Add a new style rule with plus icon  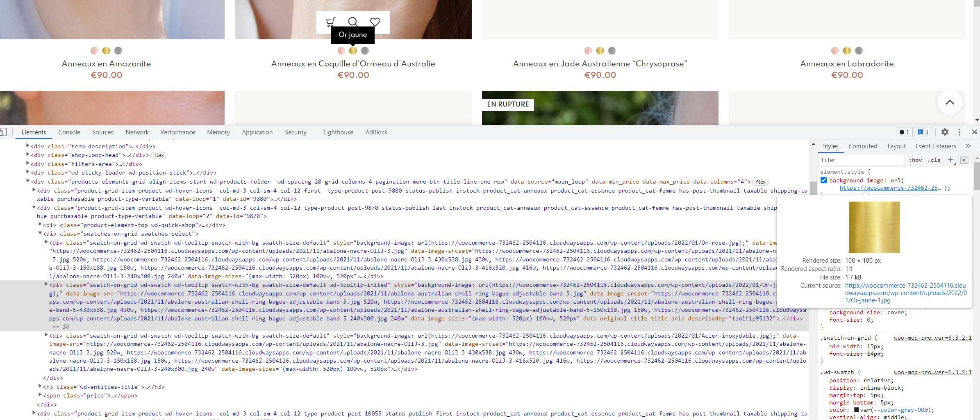click(x=950, y=160)
